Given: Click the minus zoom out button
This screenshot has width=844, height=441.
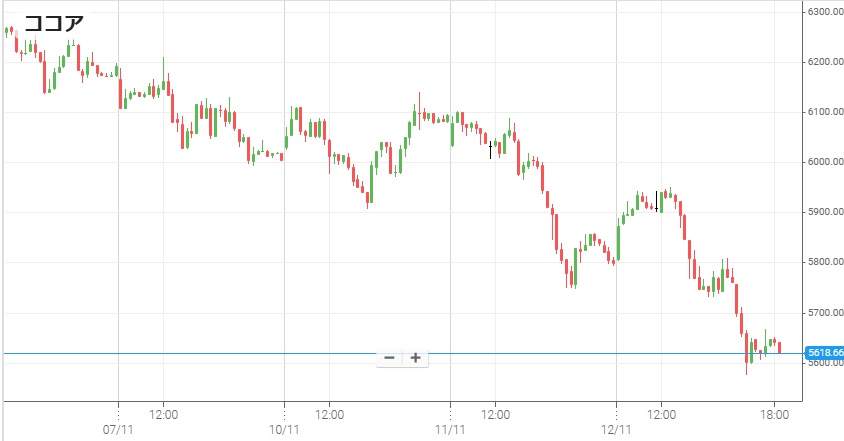Looking at the screenshot, I should pos(389,358).
